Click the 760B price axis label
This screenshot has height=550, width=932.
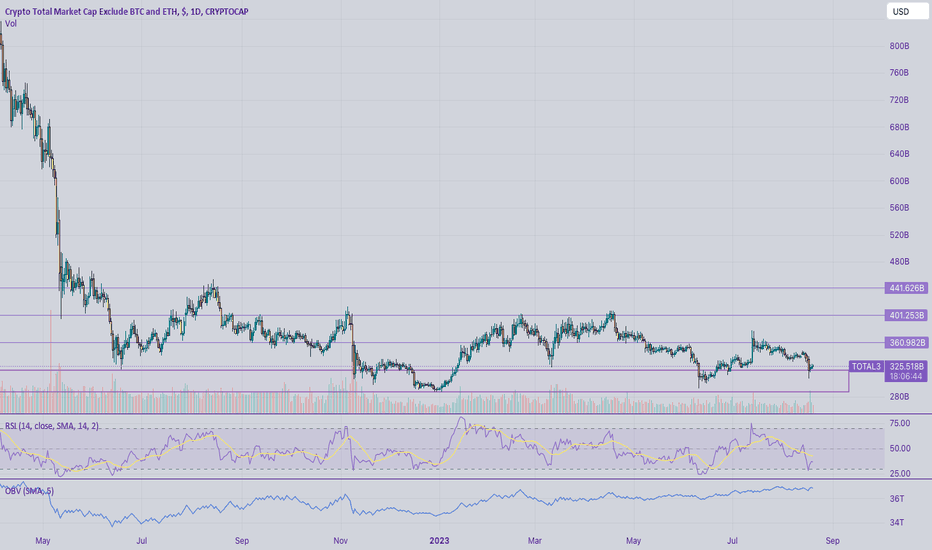[x=899, y=73]
